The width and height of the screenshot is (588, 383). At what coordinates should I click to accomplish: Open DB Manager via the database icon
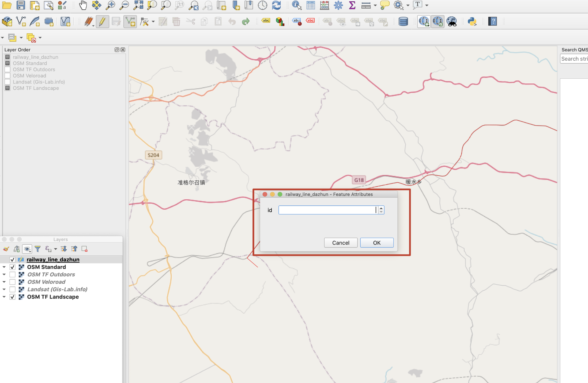[403, 21]
